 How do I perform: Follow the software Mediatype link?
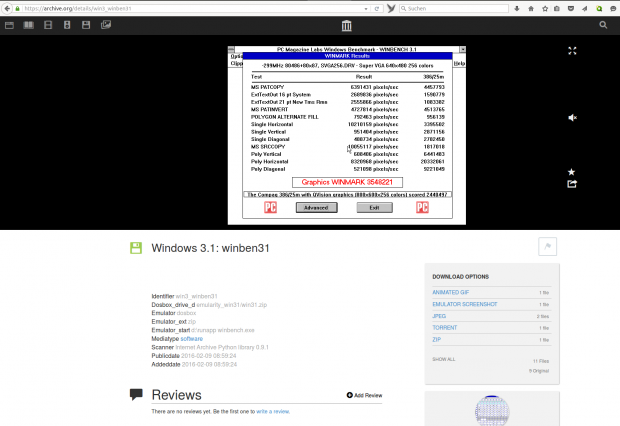click(191, 339)
